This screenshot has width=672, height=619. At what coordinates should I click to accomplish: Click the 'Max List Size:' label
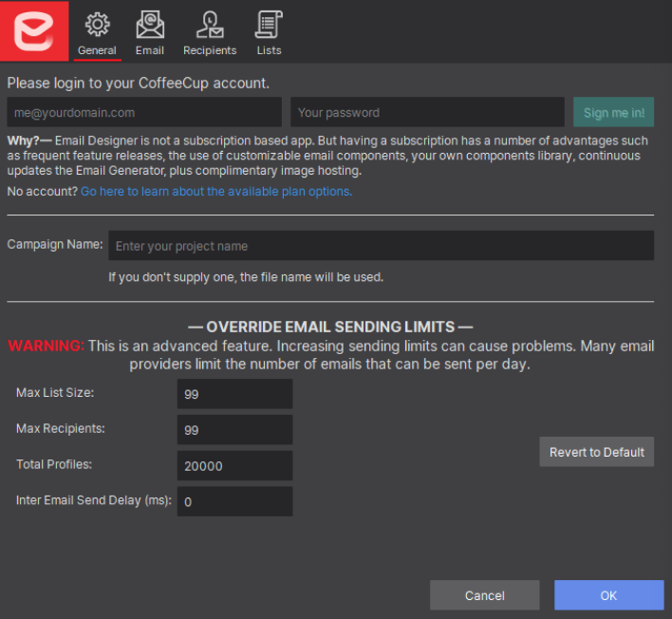[55, 393]
